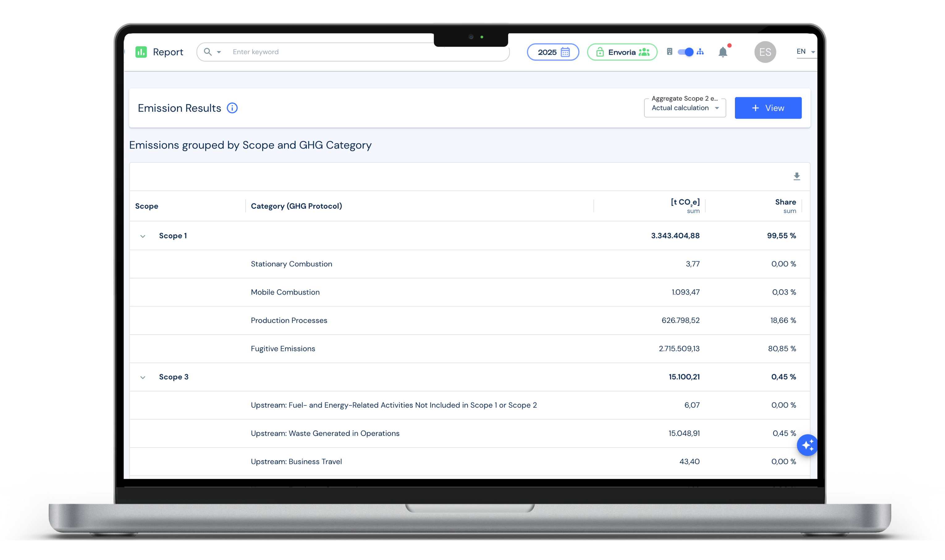945x560 pixels.
Task: Select the Mobile Combustion row
Action: (x=470, y=292)
